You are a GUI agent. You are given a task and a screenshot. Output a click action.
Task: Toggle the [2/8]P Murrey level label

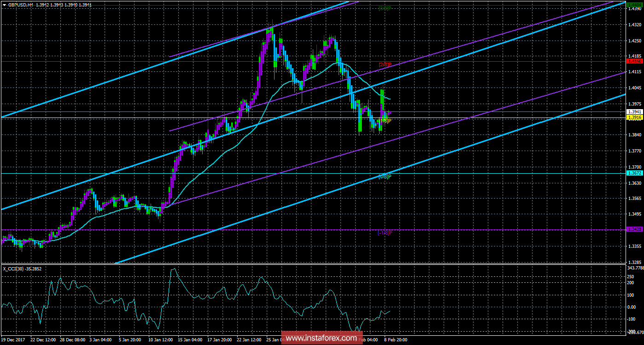385,65
